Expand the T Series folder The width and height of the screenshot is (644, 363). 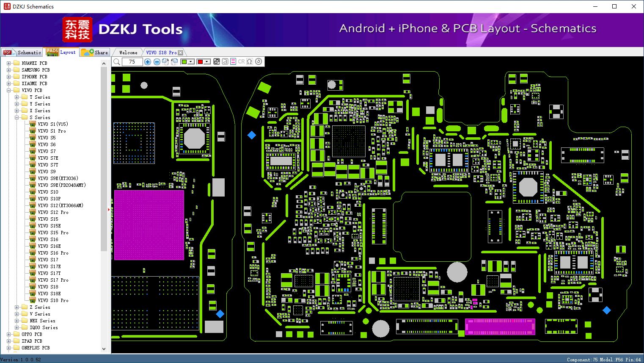tap(17, 97)
